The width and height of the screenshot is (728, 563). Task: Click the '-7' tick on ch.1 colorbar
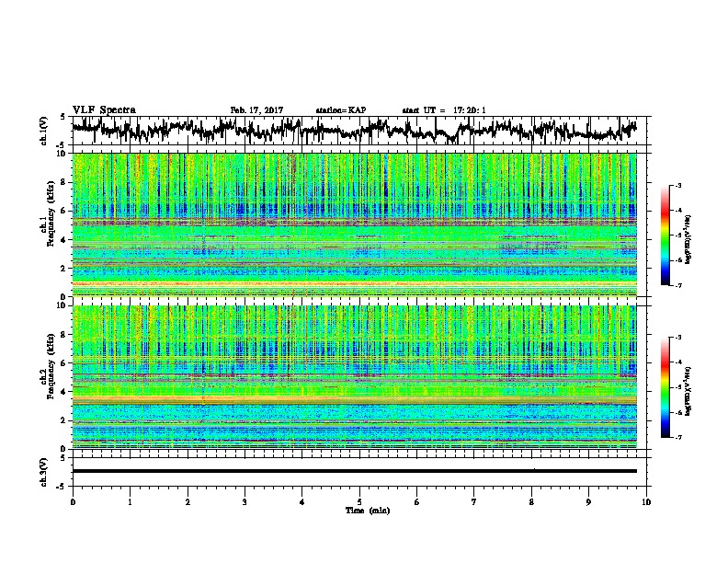click(x=677, y=286)
